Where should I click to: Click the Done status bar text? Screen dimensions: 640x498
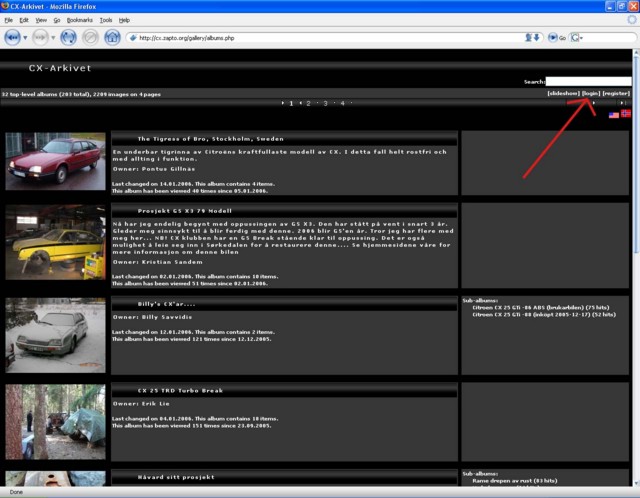coord(16,492)
